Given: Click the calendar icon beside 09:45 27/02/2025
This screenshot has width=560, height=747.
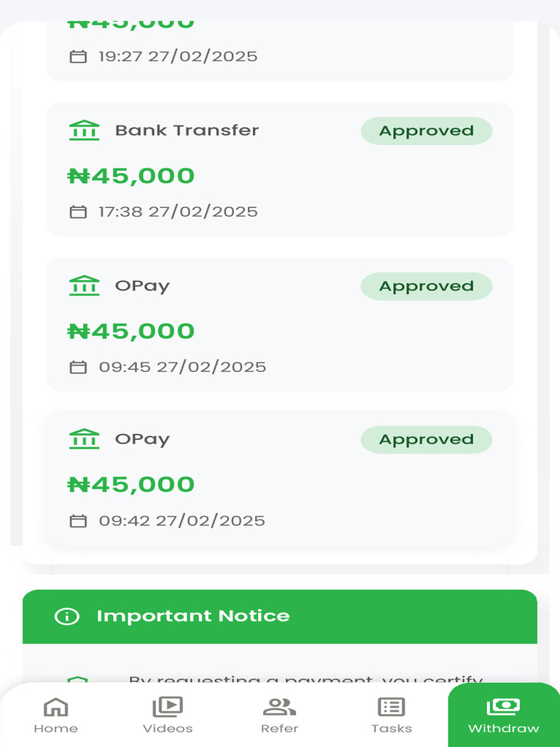Looking at the screenshot, I should pos(78,367).
